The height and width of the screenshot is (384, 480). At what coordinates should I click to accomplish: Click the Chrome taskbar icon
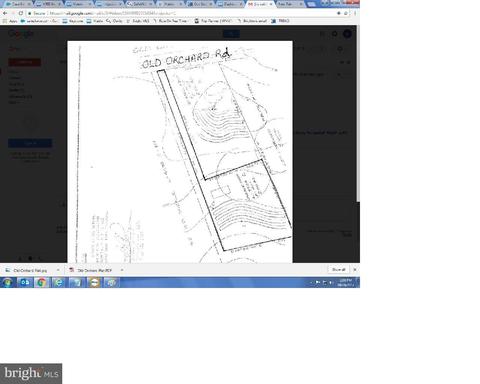(42, 283)
